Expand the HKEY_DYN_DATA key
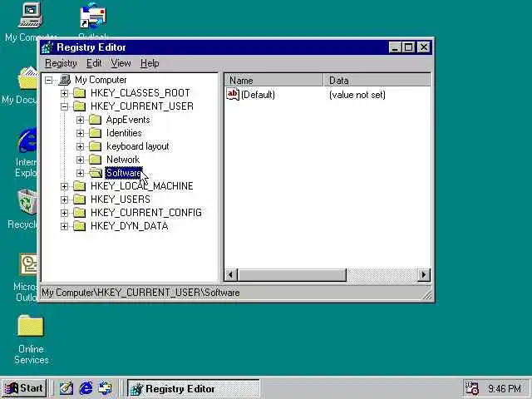Image resolution: width=532 pixels, height=399 pixels. point(64,226)
